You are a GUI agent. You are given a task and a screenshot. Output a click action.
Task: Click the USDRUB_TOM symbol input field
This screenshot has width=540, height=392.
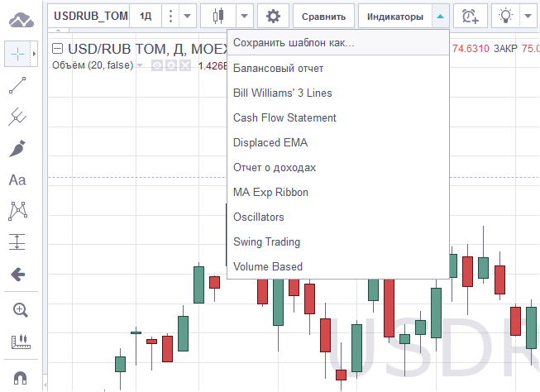tap(91, 16)
